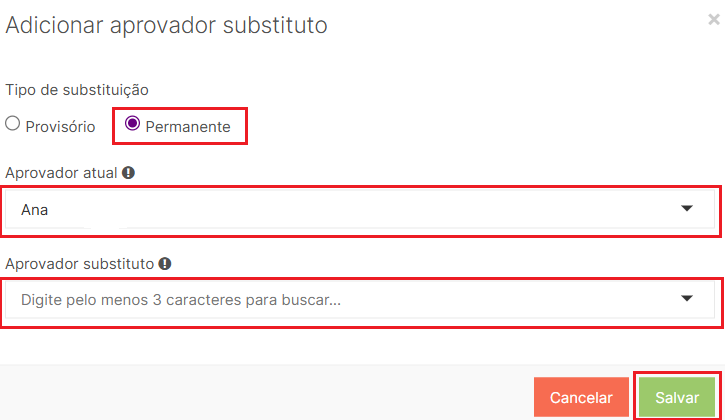Select the Permanente radio button
Image resolution: width=725 pixels, height=420 pixels.
pyautogui.click(x=132, y=125)
